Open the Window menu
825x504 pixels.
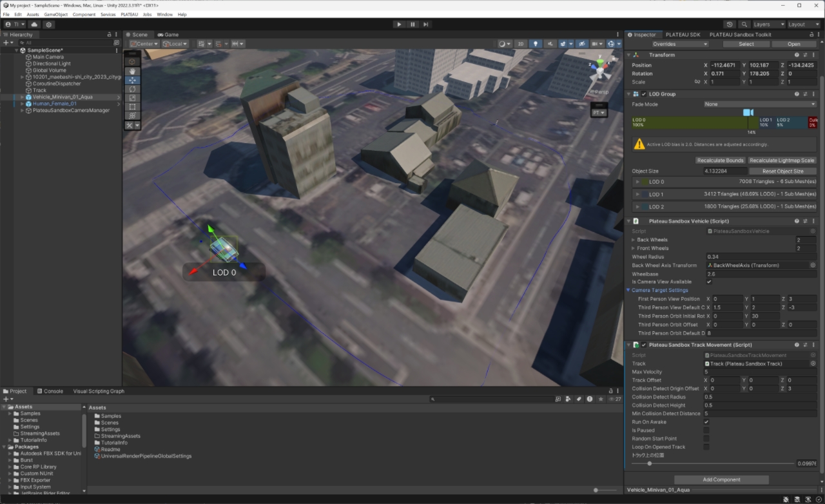click(164, 14)
